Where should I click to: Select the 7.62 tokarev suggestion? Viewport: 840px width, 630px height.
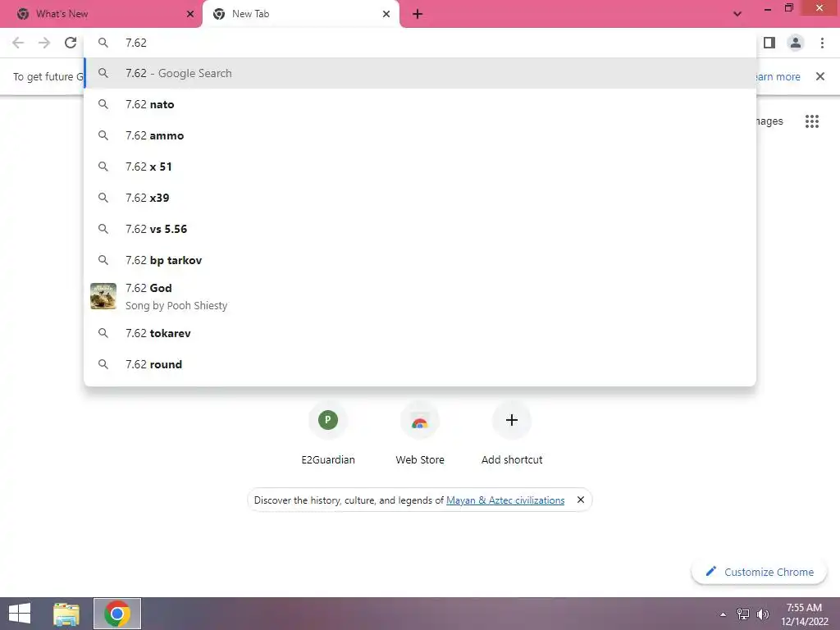click(420, 333)
